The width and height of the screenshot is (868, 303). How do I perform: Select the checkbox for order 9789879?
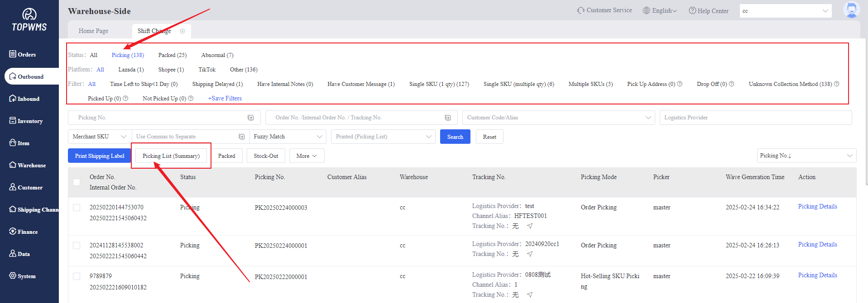coord(77,276)
